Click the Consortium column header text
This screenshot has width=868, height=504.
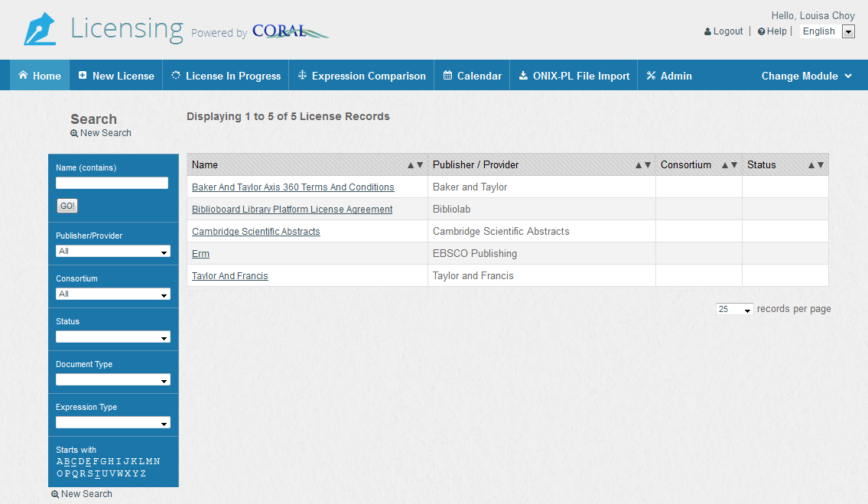[686, 165]
